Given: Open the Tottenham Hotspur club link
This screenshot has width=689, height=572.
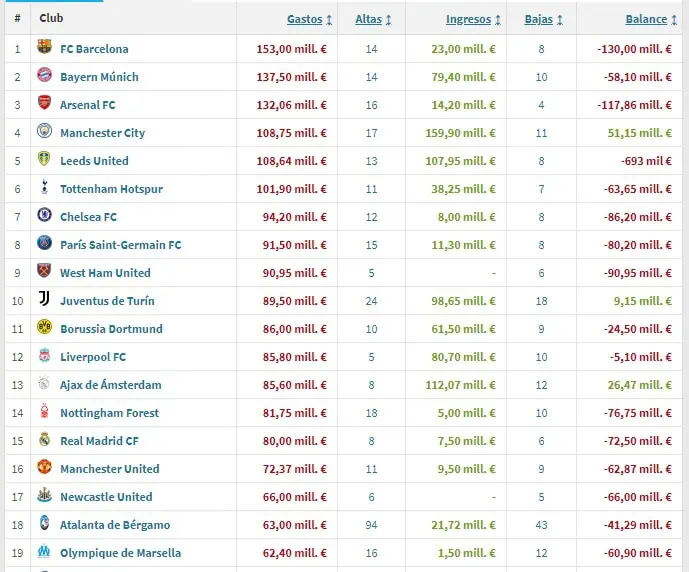Looking at the screenshot, I should click(111, 189).
